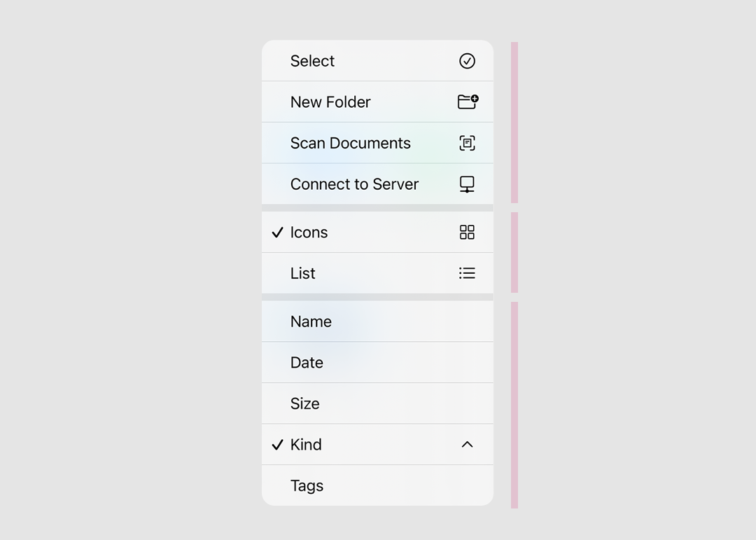This screenshot has width=756, height=540.
Task: Choose the Scan Documents label
Action: pos(350,143)
